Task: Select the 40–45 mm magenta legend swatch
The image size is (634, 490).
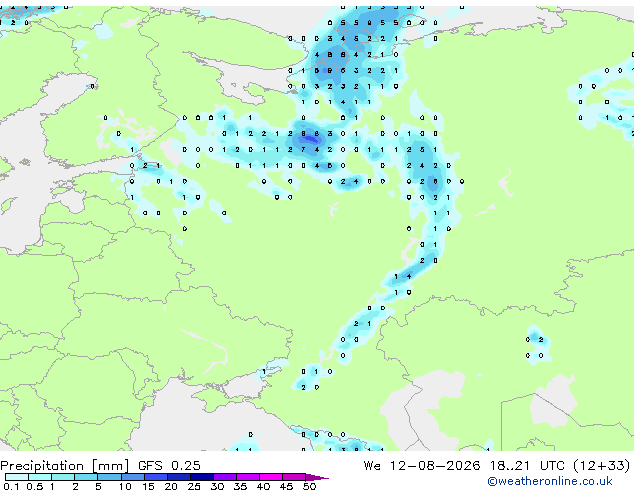Action: click(x=271, y=477)
